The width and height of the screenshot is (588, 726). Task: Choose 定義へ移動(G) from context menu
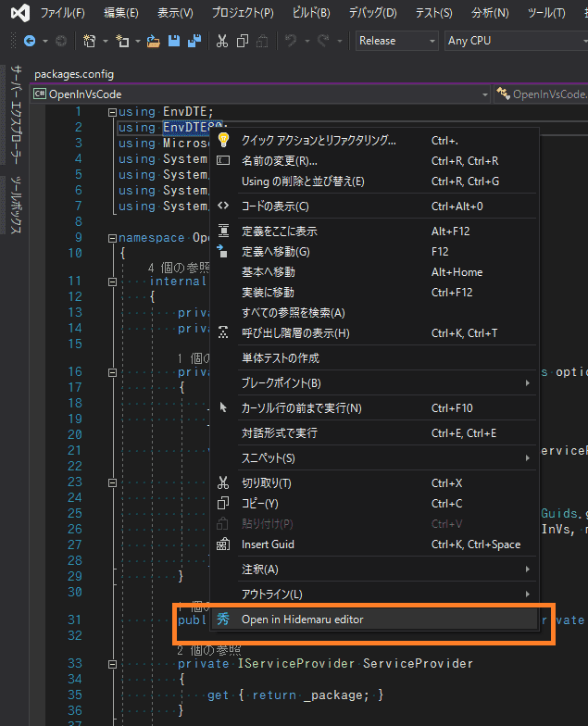pyautogui.click(x=374, y=252)
